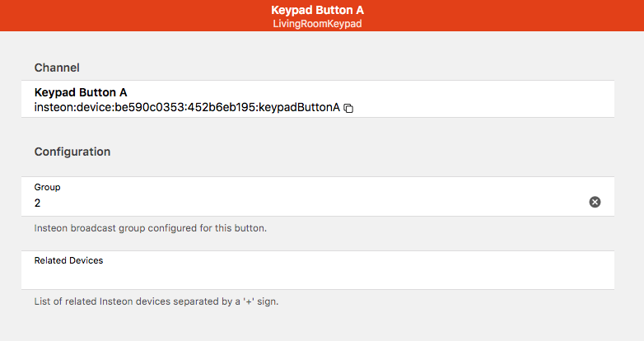
Task: Select the Keypad Button A channel name
Action: [x=81, y=92]
